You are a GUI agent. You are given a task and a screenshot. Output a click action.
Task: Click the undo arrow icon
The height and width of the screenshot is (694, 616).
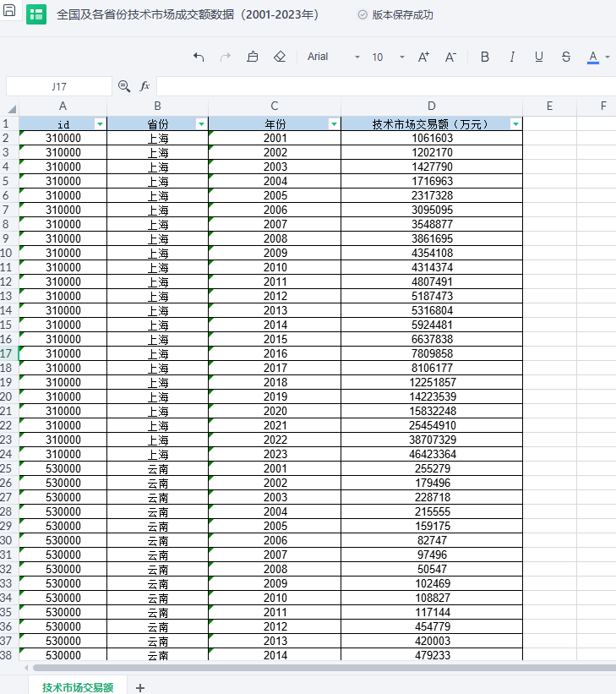(199, 57)
